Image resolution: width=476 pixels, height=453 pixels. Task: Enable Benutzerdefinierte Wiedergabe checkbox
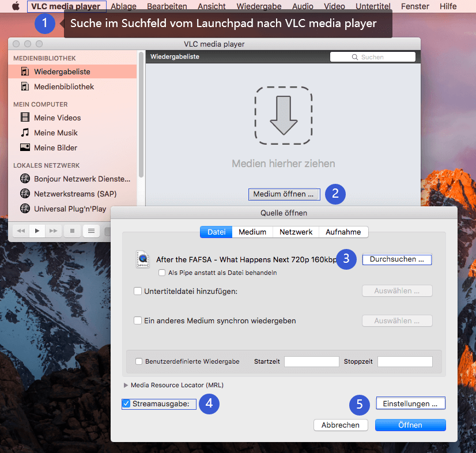pos(139,361)
